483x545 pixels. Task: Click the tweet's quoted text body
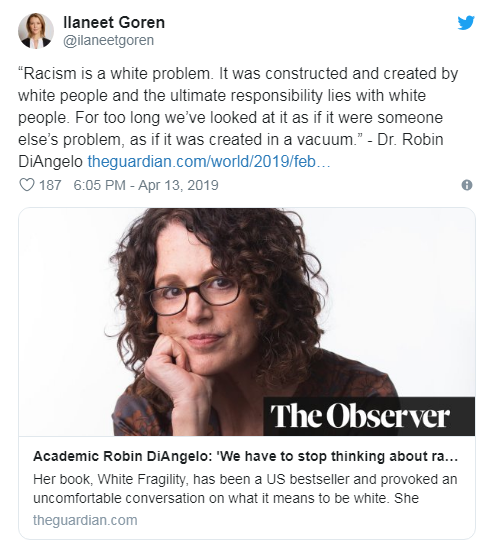(238, 117)
